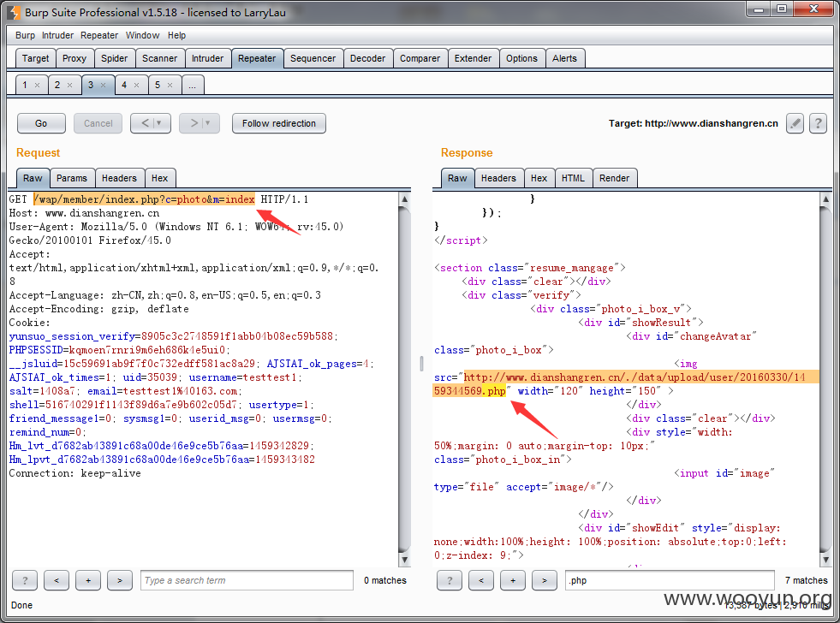This screenshot has height=623, width=840.
Task: Close Repeater tab 2
Action: 69,85
